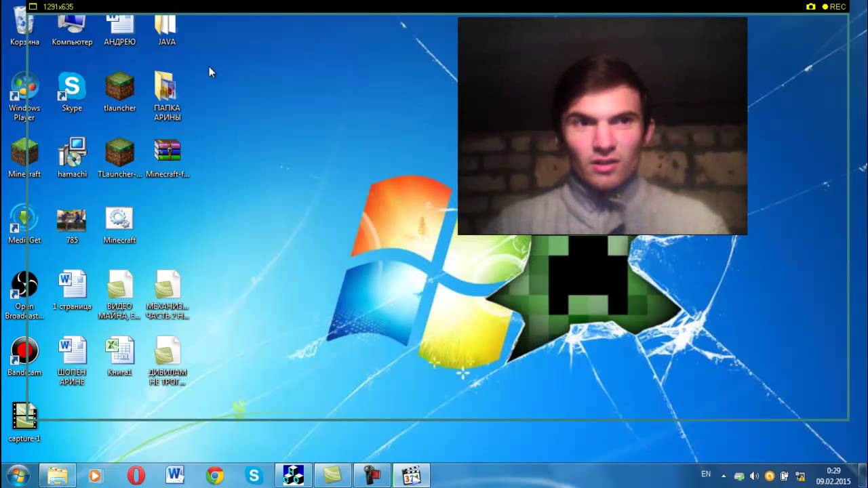
Task: Open the Bandicam desktop shortcut
Action: (24, 352)
